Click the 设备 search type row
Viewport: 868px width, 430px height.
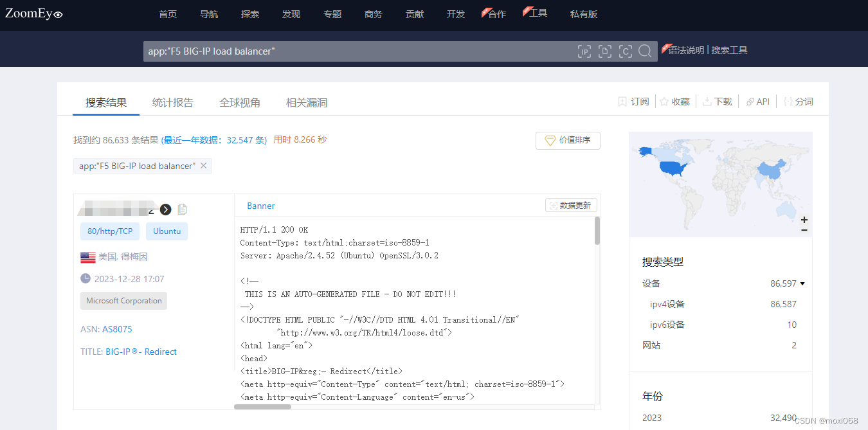(x=719, y=283)
